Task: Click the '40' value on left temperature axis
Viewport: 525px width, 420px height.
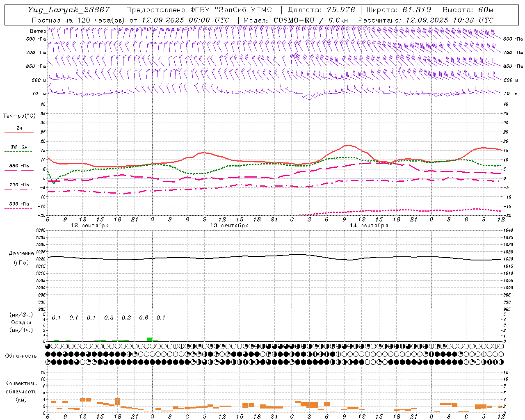Action: pyautogui.click(x=43, y=104)
